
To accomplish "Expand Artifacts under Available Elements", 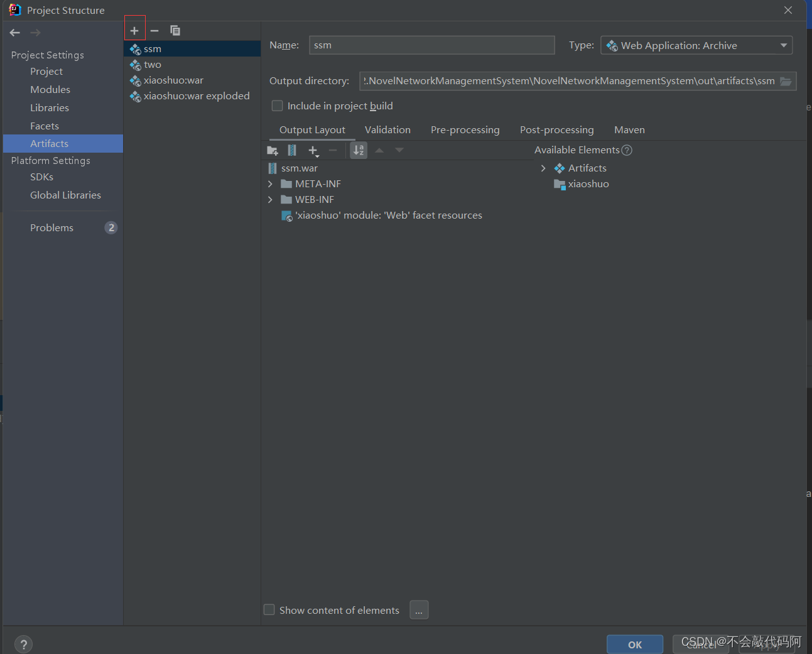I will pos(543,168).
